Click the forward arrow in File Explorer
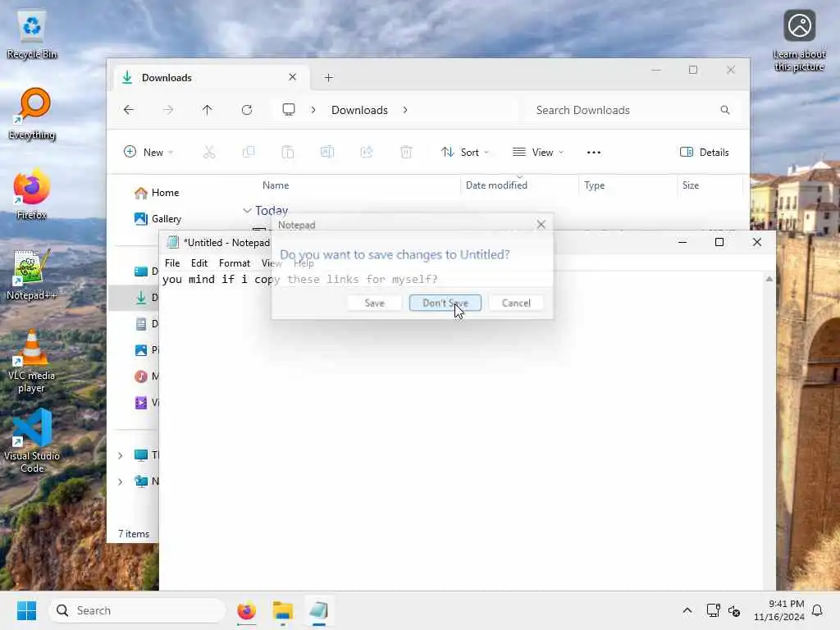 click(x=168, y=110)
